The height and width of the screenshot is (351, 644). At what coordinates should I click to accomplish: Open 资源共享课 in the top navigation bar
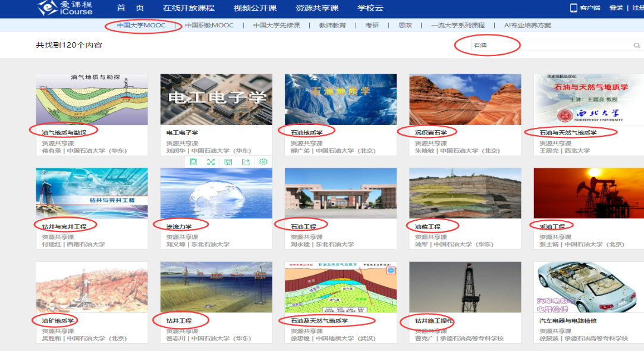click(317, 8)
